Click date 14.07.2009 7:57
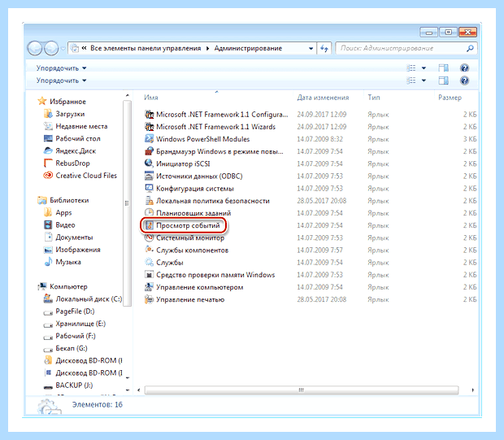This screenshot has height=440, width=504. (319, 250)
